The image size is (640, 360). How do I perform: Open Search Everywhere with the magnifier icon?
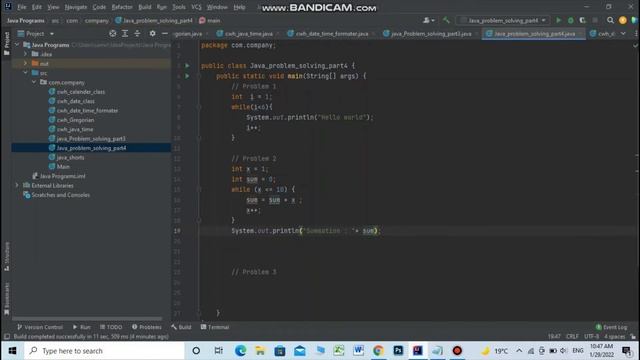click(610, 20)
